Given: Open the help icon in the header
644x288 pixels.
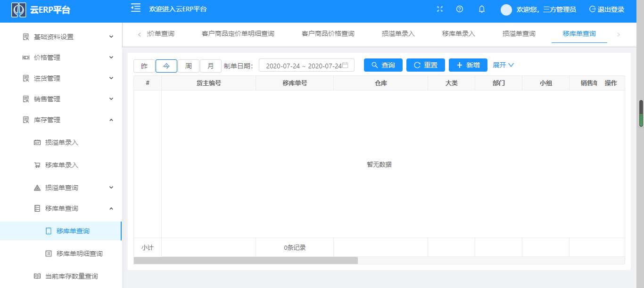Looking at the screenshot, I should (x=460, y=9).
